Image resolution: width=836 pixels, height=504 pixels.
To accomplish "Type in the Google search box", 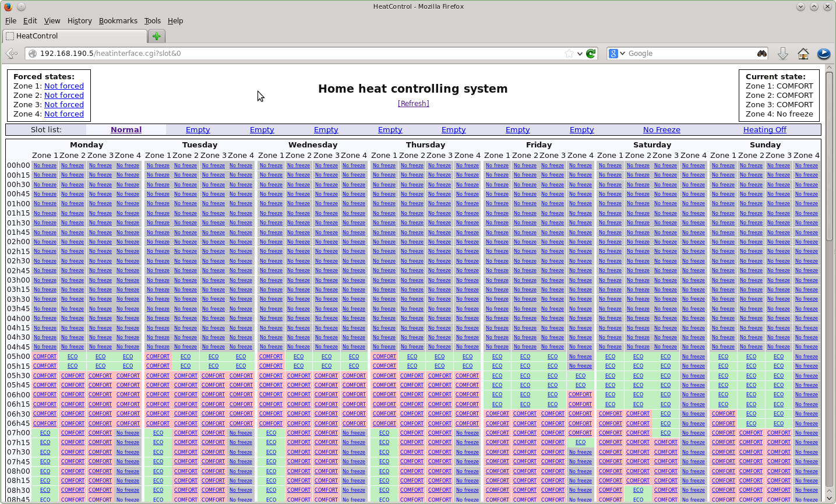I will tap(687, 53).
